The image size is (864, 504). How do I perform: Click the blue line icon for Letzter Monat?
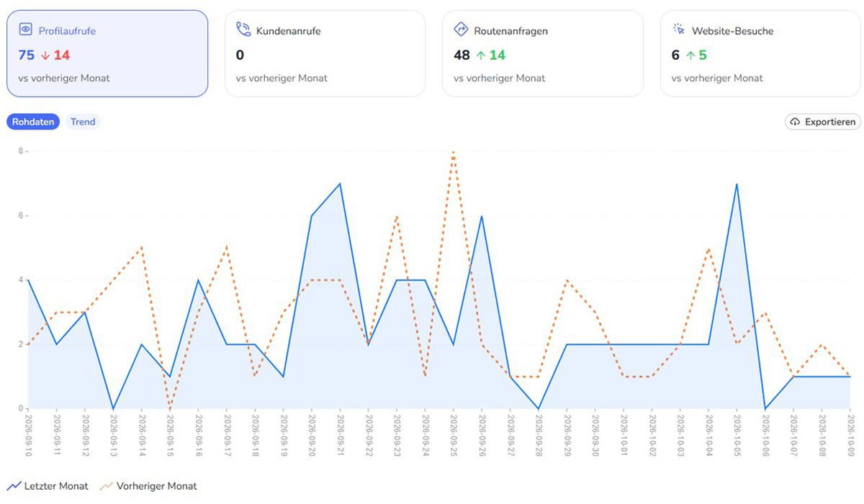[x=14, y=486]
